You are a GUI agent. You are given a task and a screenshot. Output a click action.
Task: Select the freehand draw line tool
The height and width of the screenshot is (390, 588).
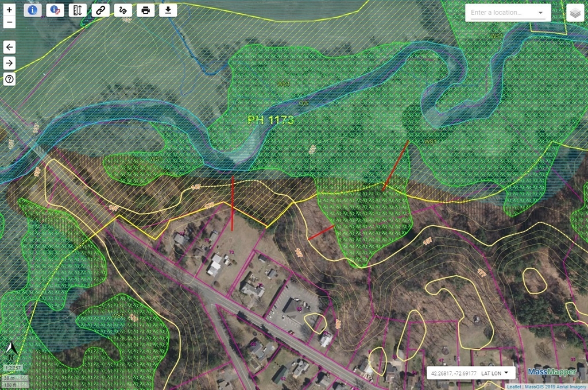(123, 10)
